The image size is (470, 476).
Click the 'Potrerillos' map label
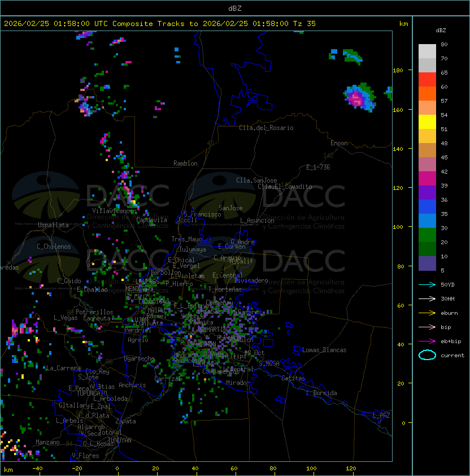coord(94,312)
